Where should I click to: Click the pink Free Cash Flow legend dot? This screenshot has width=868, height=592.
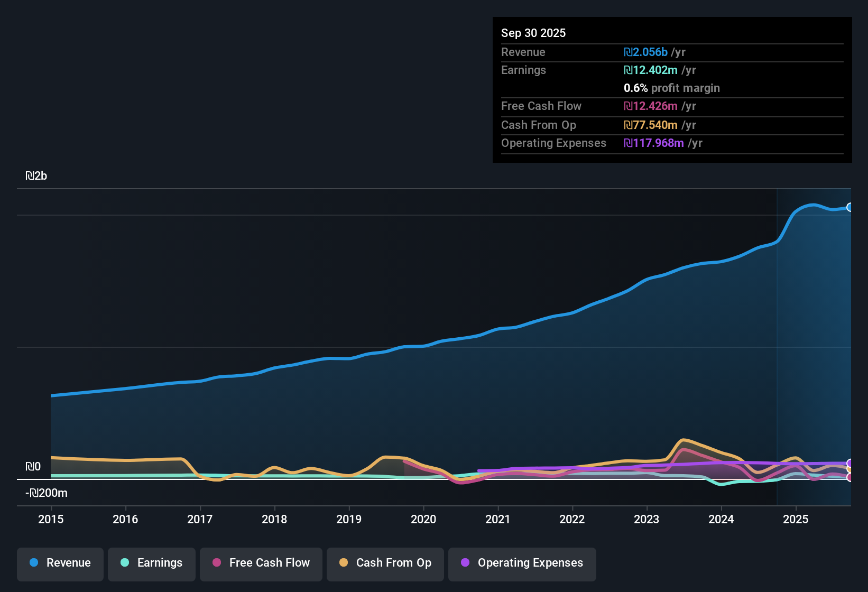tap(216, 563)
